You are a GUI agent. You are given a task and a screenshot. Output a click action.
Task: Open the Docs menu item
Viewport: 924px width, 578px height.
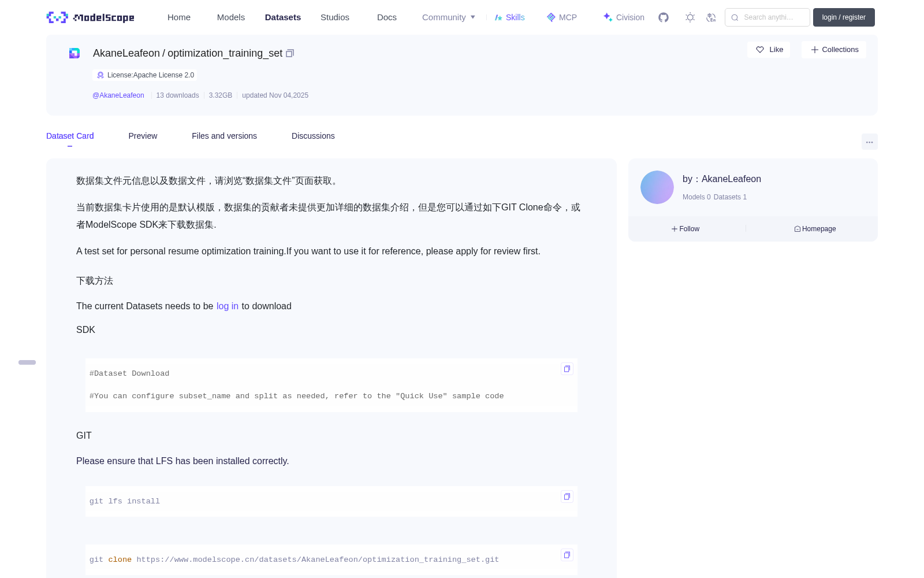point(387,17)
